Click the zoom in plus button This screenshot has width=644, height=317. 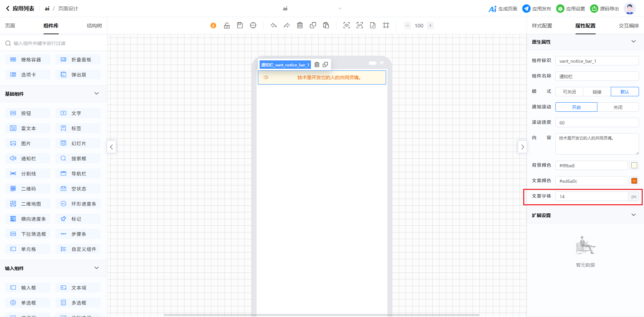430,25
